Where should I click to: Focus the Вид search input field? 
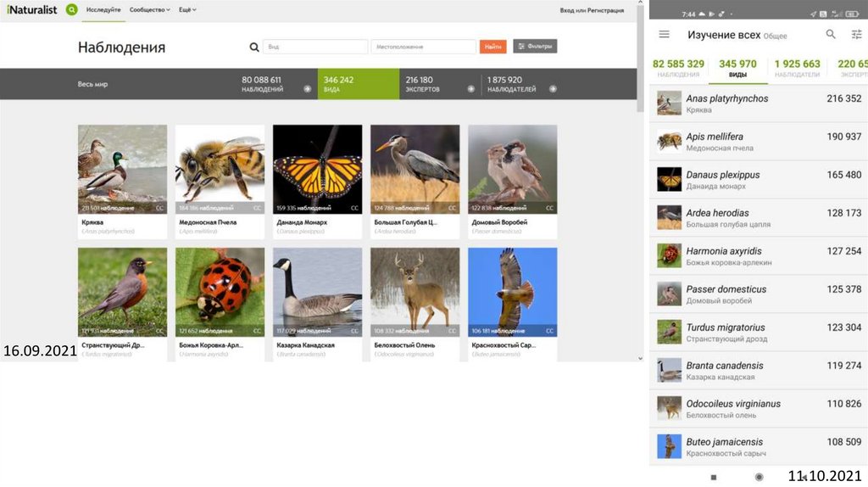tap(315, 47)
